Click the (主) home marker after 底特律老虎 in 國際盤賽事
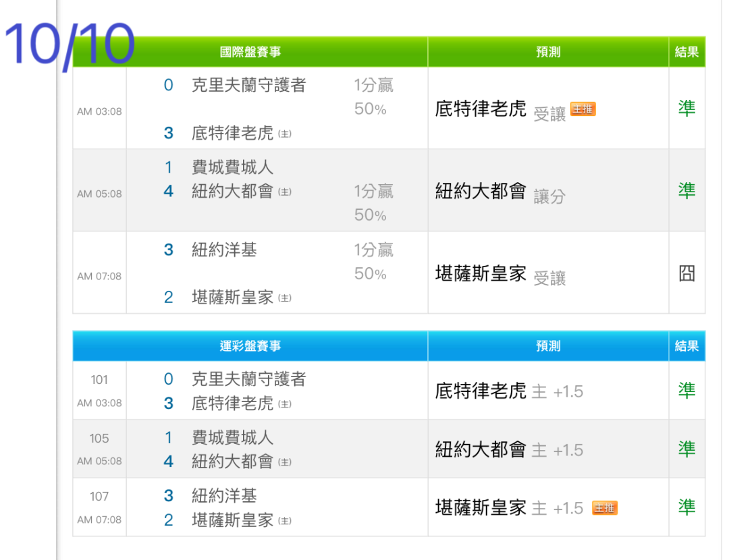Screen dimensions: 729x560 click(x=285, y=134)
